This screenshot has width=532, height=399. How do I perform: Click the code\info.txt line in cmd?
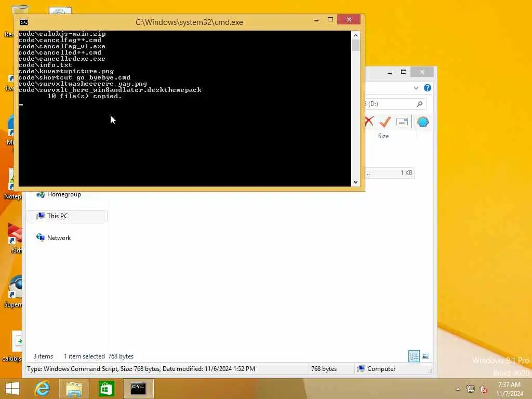[45, 65]
